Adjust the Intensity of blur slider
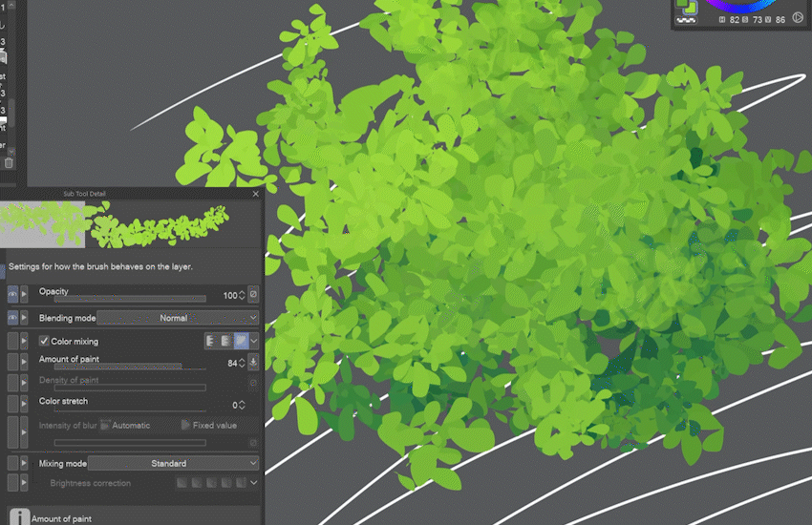Screen dimensions: 812x525 (130, 443)
